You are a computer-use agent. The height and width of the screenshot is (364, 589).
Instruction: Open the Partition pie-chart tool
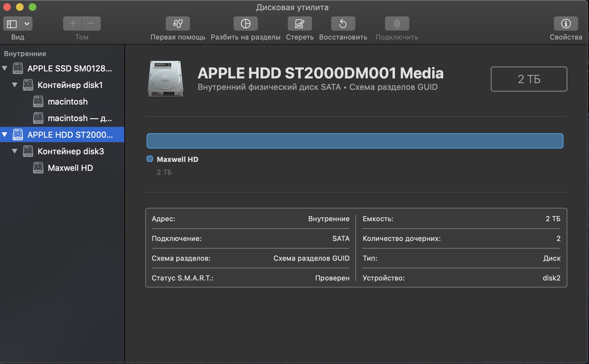[x=245, y=24]
